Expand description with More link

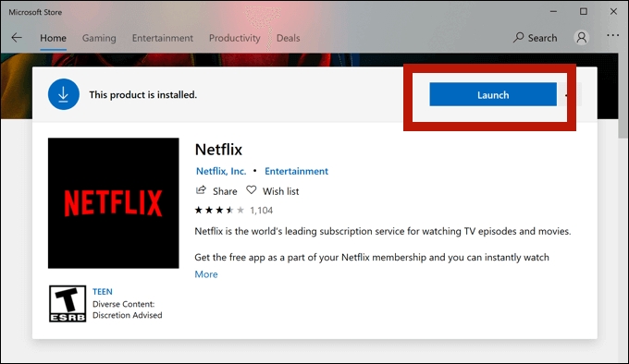pyautogui.click(x=206, y=274)
